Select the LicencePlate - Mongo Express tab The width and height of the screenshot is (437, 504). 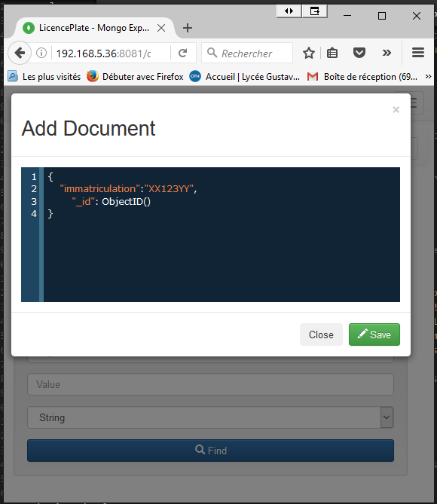(x=94, y=28)
